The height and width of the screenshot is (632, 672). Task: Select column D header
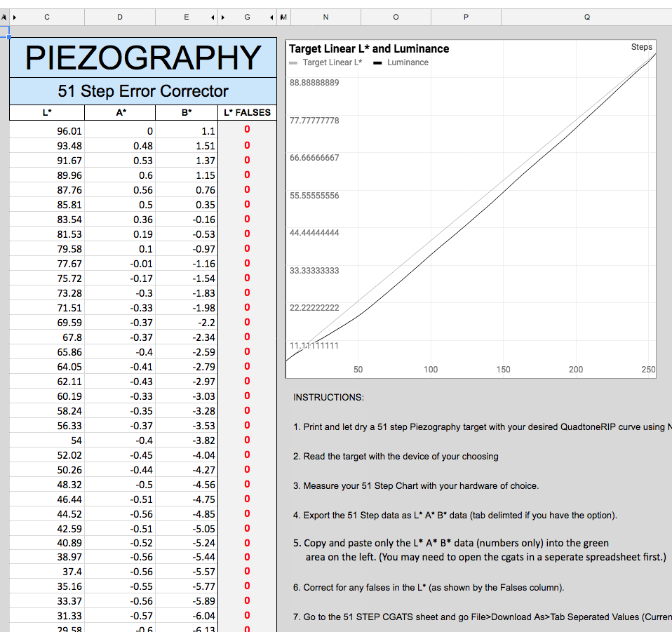tap(120, 17)
